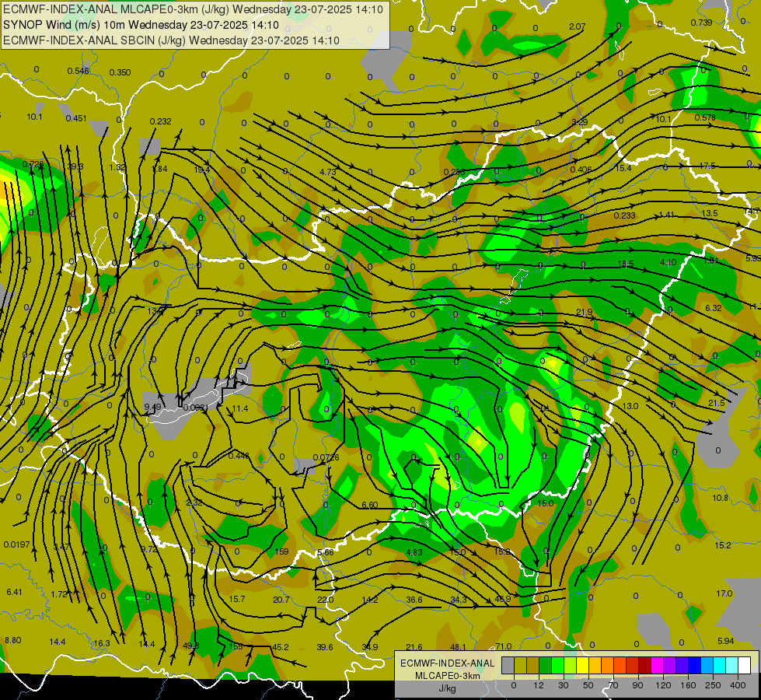
Task: Click the map value 0.232
Action: (x=161, y=121)
